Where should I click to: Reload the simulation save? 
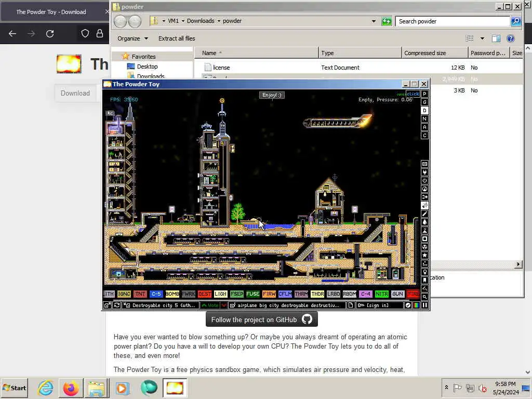point(116,305)
